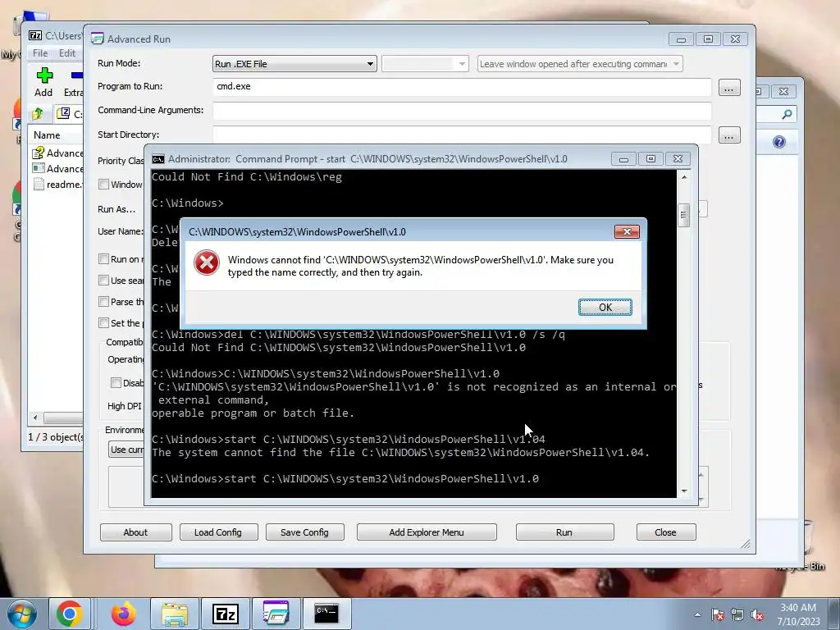Click the About button
840x630 pixels.
[135, 532]
